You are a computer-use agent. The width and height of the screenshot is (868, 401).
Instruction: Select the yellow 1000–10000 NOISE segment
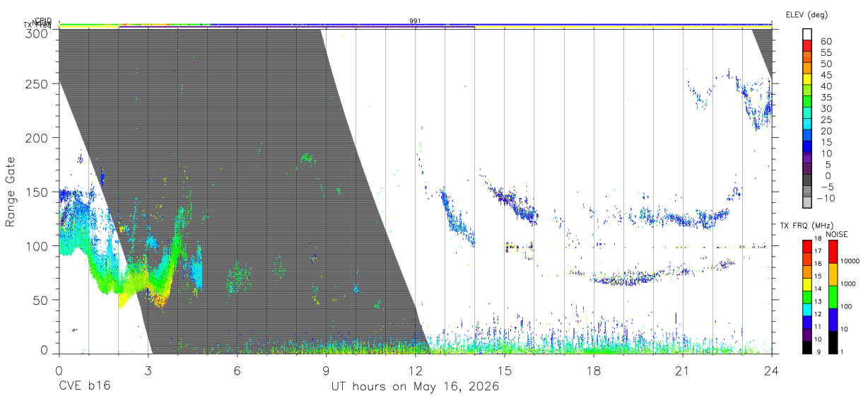point(832,274)
